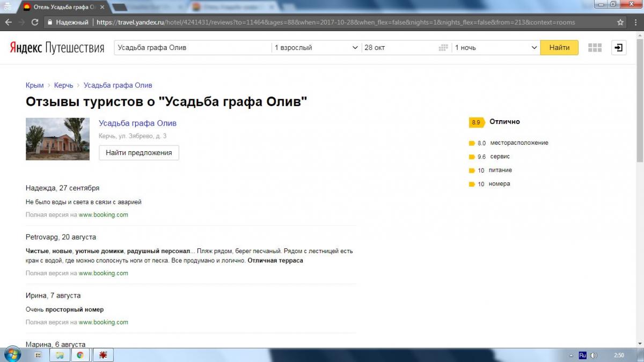
Task: Open Windows Start menu orb
Action: (12, 354)
